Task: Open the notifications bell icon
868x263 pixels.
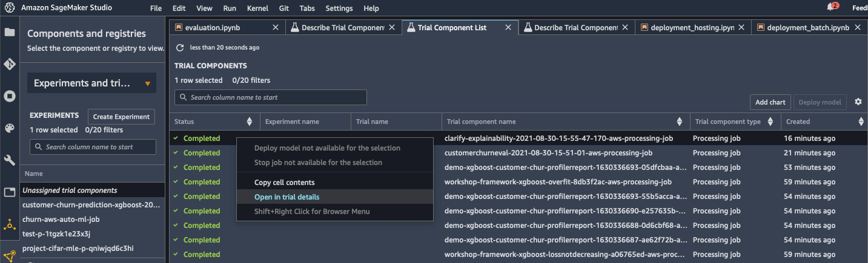Action: coord(830,7)
